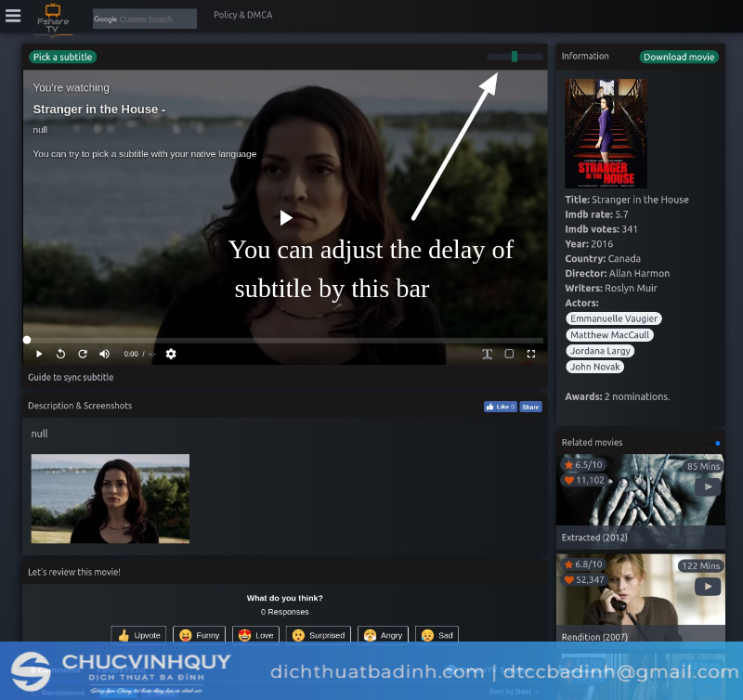Click Stranger in the House title text
Screen dimensions: 743x700
pos(627,200)
